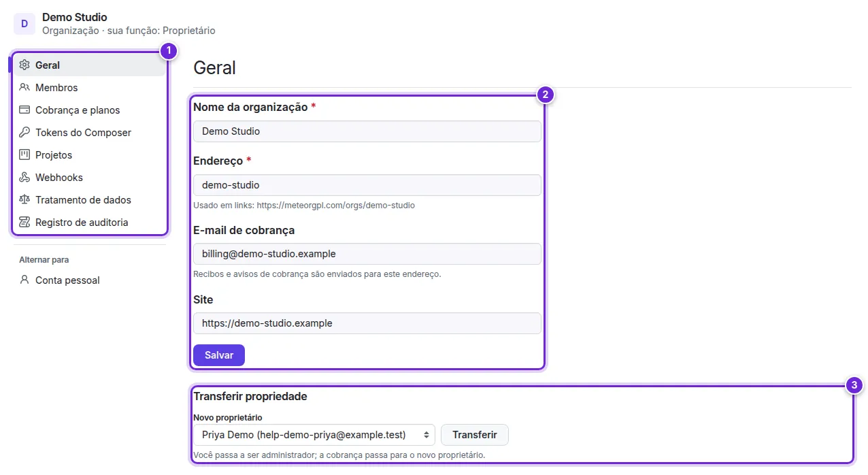Click the Endereço field with demo-studio
The image size is (868, 475).
pyautogui.click(x=367, y=185)
